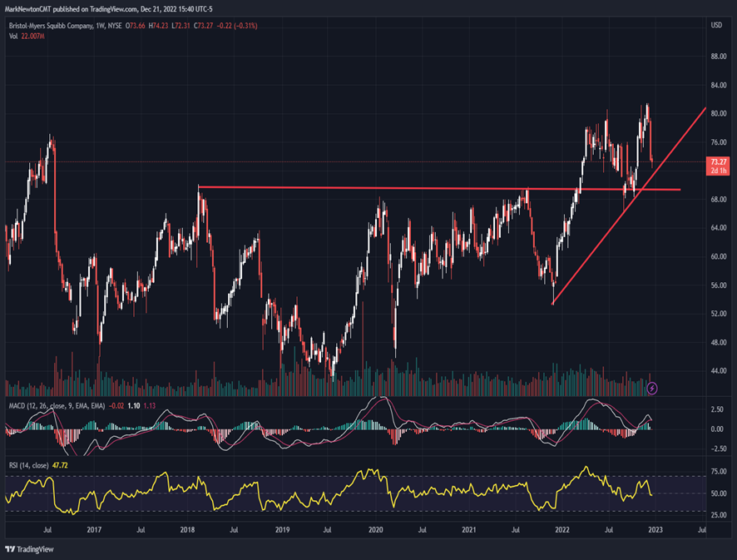Viewport: 737px width, 560px height.
Task: Click the 2021 time axis label
Action: tap(468, 530)
